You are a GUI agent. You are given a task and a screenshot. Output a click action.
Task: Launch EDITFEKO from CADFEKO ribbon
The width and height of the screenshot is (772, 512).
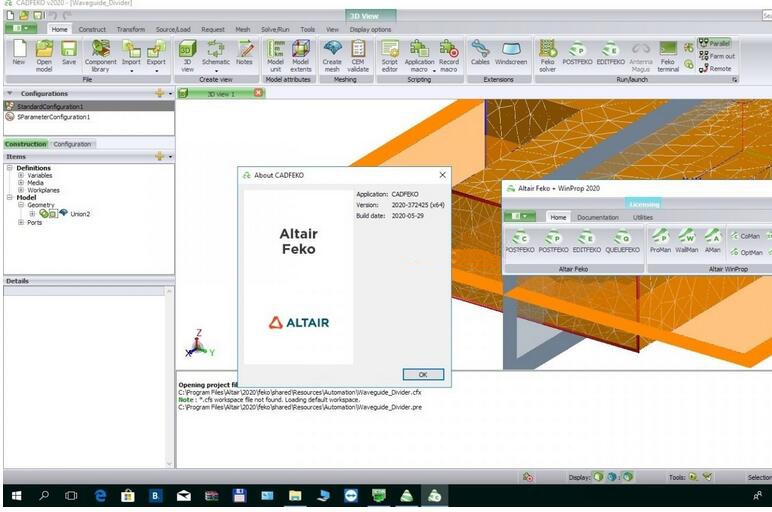tap(611, 53)
